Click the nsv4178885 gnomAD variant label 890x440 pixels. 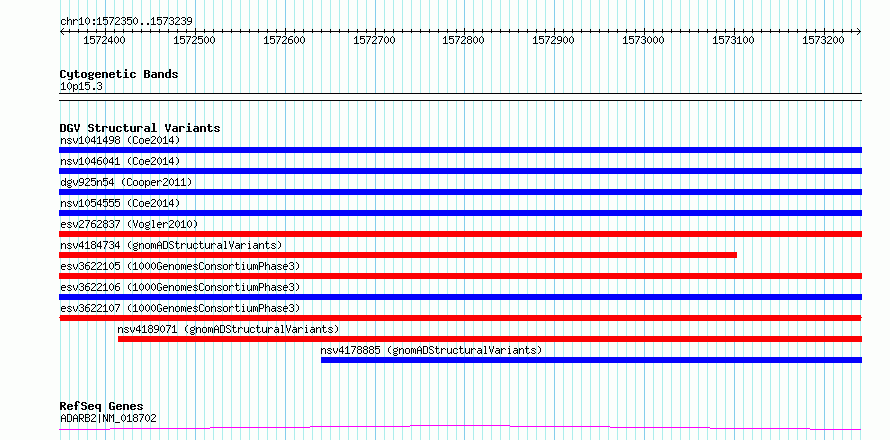pyautogui.click(x=431, y=350)
